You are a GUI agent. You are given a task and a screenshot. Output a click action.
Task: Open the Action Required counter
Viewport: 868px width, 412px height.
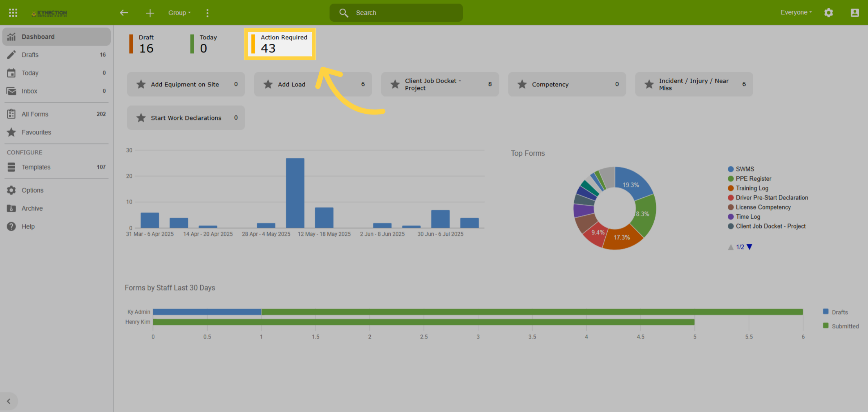point(280,44)
